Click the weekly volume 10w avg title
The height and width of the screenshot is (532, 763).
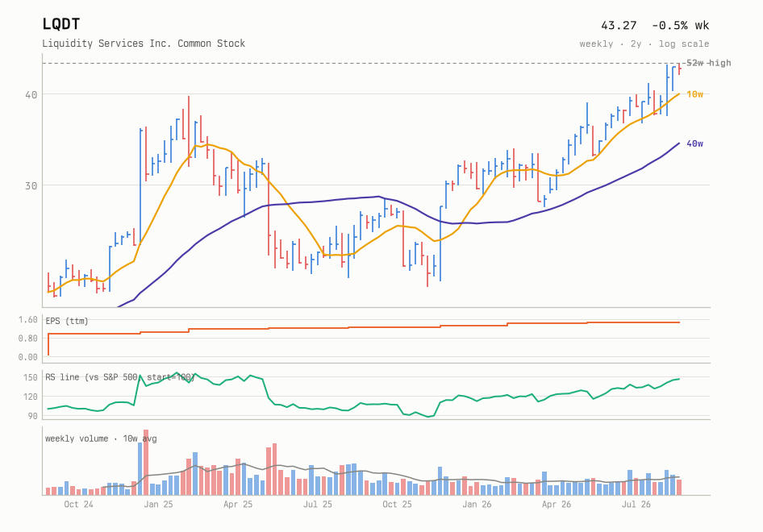pyautogui.click(x=101, y=438)
